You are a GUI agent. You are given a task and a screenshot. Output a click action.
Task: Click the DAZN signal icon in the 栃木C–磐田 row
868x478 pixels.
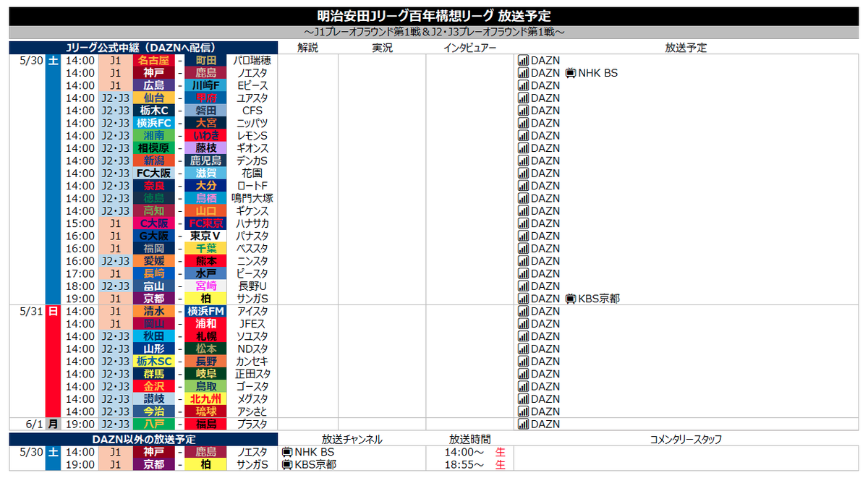(524, 111)
